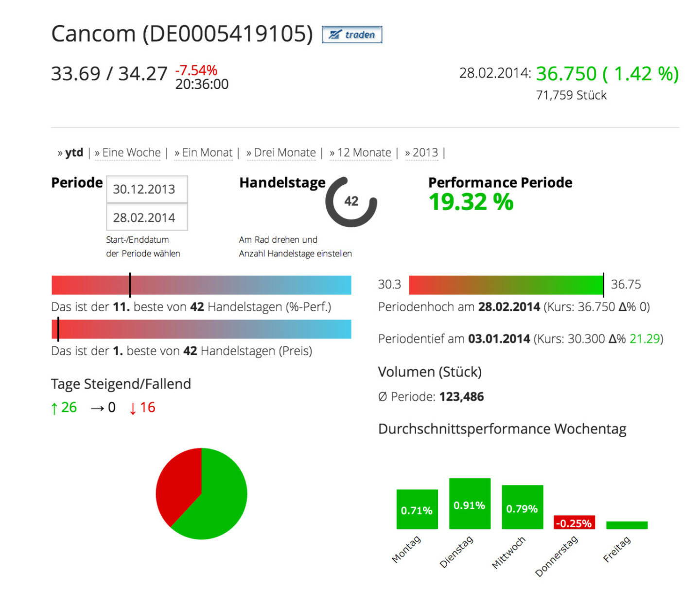This screenshot has height=591, width=700.
Task: Click the Montag 0.71% bar
Action: click(417, 509)
